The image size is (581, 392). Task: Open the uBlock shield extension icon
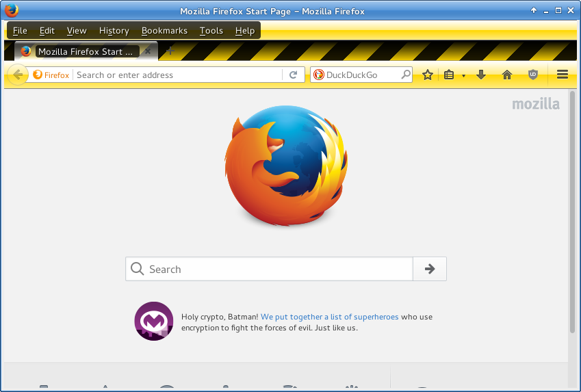[x=533, y=75]
